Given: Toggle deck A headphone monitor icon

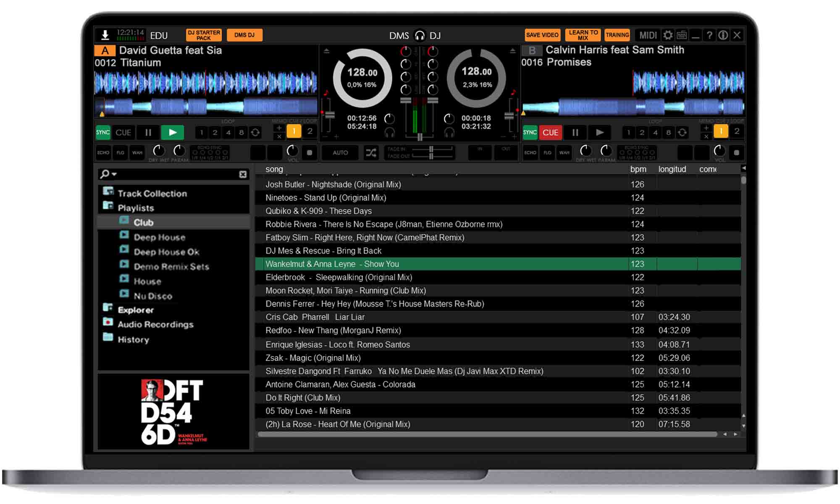Looking at the screenshot, I should click(390, 133).
